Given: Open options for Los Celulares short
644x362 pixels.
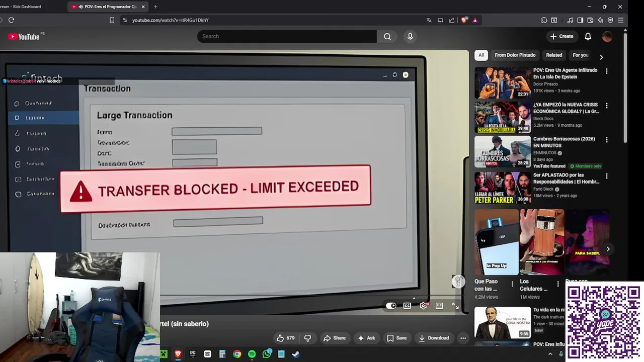Looking at the screenshot, I should (557, 284).
